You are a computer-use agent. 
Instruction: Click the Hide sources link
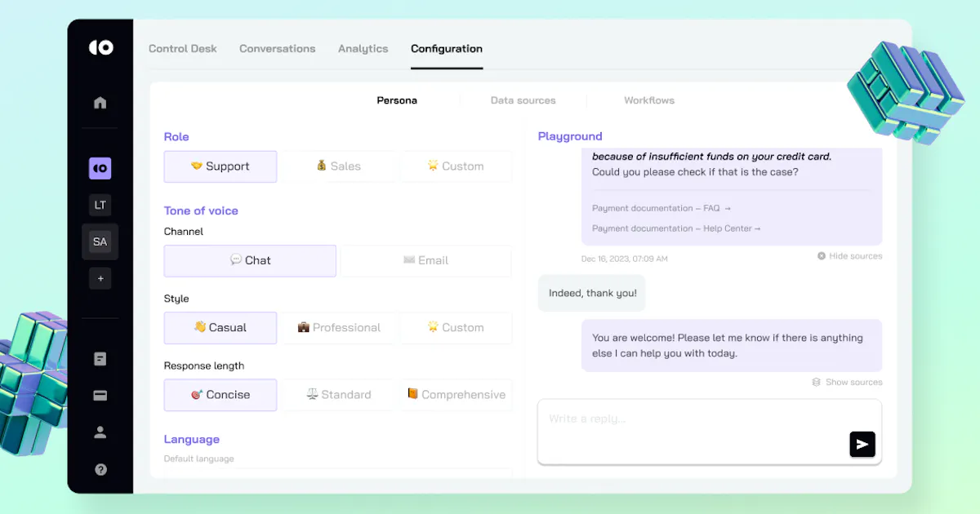coord(856,256)
